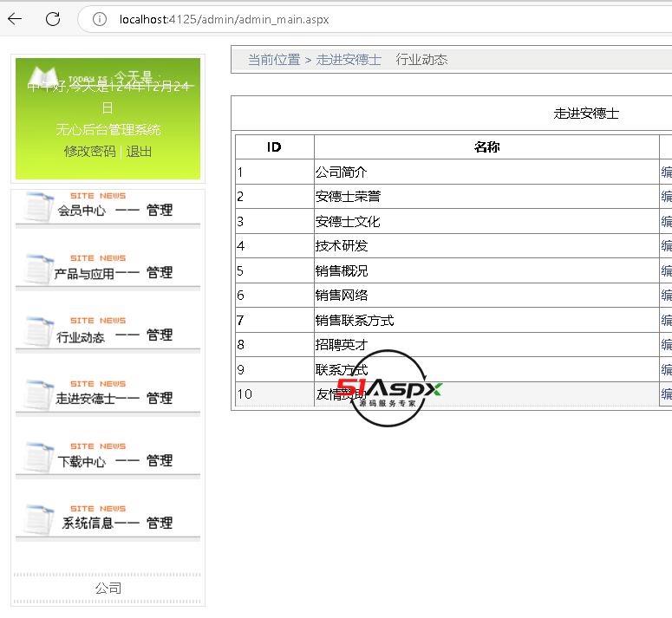The image size is (672, 618).
Task: Select the 安德士荣誉 name cell
Action: pyautogui.click(x=486, y=197)
